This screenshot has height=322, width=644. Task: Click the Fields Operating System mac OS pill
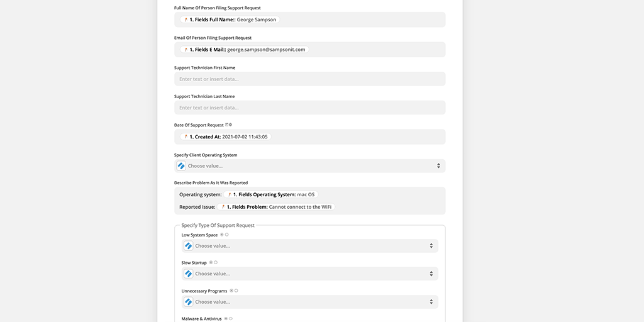coord(271,195)
